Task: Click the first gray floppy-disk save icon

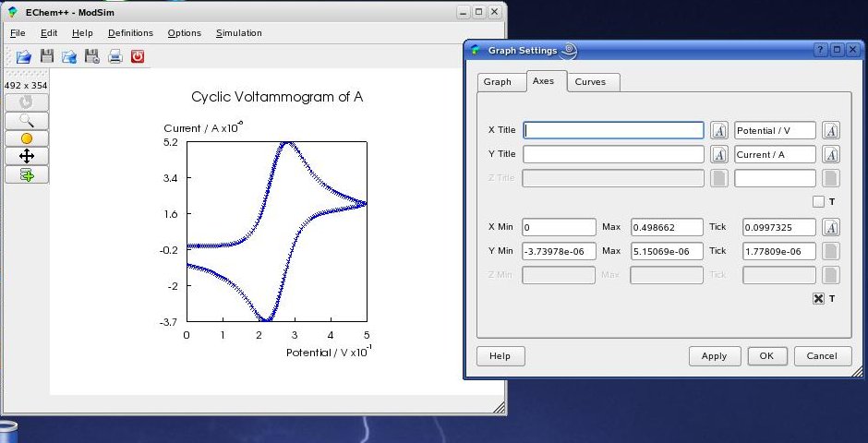Action: (x=47, y=56)
